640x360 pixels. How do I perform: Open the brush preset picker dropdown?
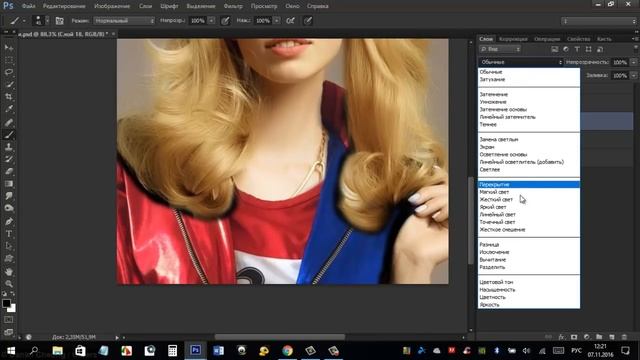coord(47,20)
